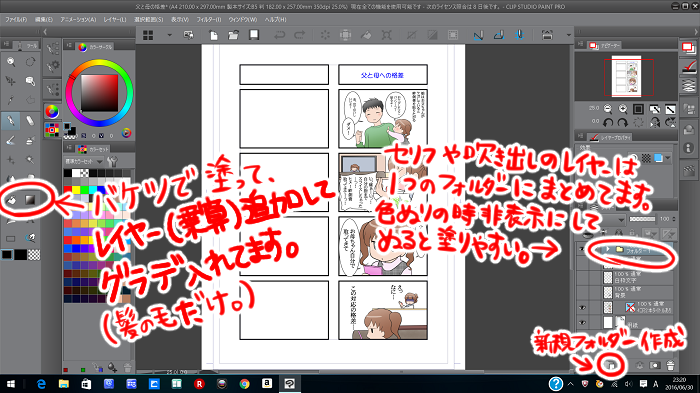Click Rotate left in Navigator panel
The width and height of the screenshot is (700, 393).
(x=608, y=122)
